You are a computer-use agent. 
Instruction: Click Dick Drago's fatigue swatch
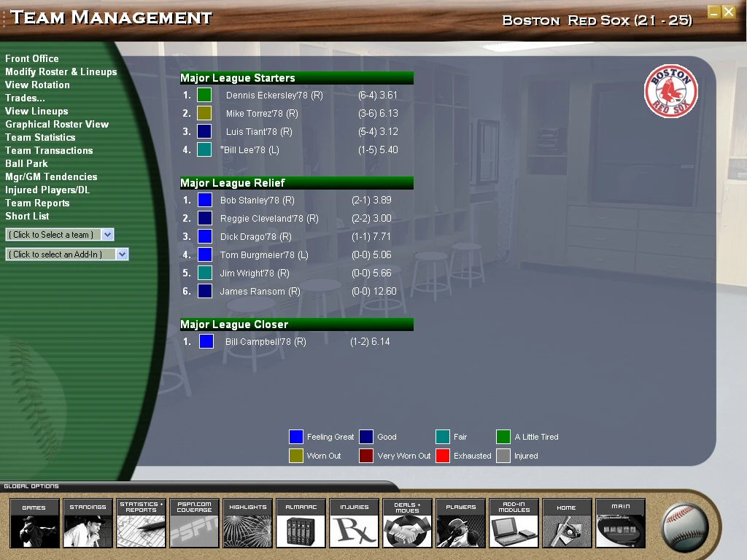coord(205,236)
